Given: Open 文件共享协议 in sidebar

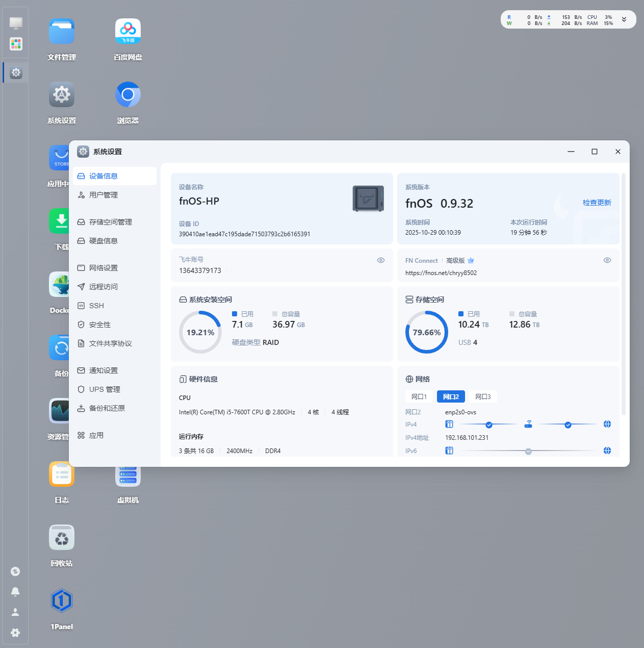Looking at the screenshot, I should [x=115, y=343].
